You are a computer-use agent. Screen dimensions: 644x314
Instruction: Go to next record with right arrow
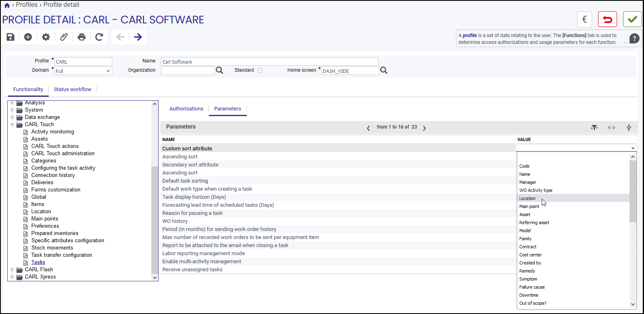tap(138, 37)
